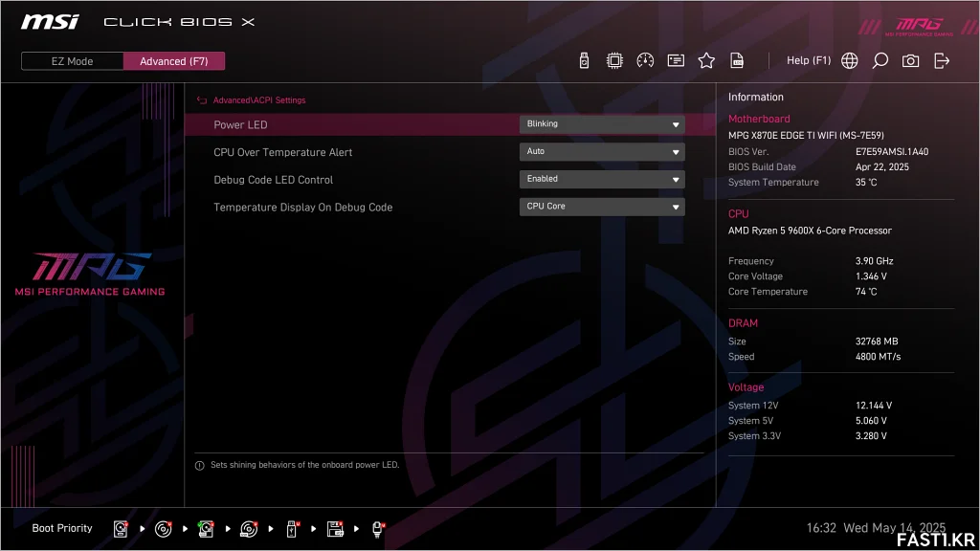Click AMD Ryzen 5 9600X processor name
The width and height of the screenshot is (980, 551).
pyautogui.click(x=810, y=231)
